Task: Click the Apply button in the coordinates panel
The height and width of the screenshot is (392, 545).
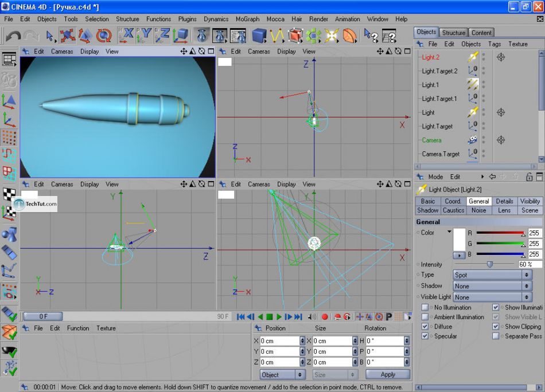Action: [x=388, y=374]
